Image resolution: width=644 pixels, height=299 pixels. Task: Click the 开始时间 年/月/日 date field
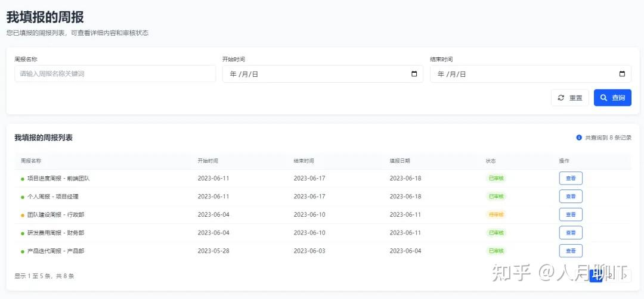click(x=323, y=74)
